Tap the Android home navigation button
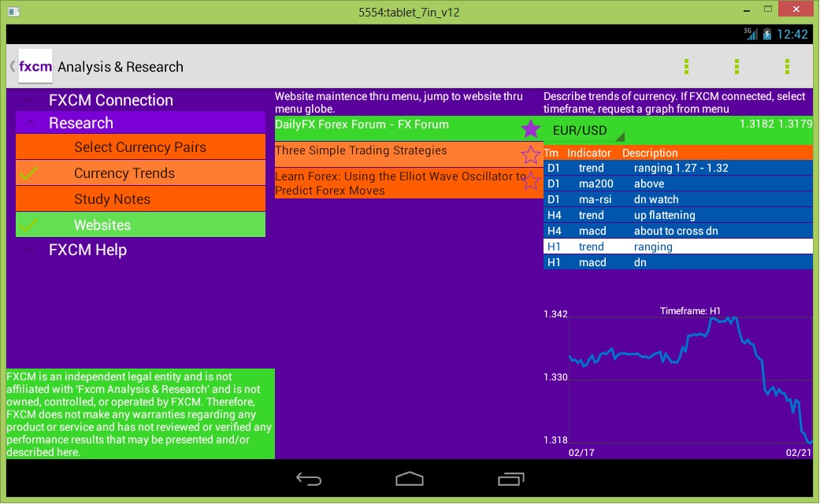The height and width of the screenshot is (504, 820). point(410,479)
